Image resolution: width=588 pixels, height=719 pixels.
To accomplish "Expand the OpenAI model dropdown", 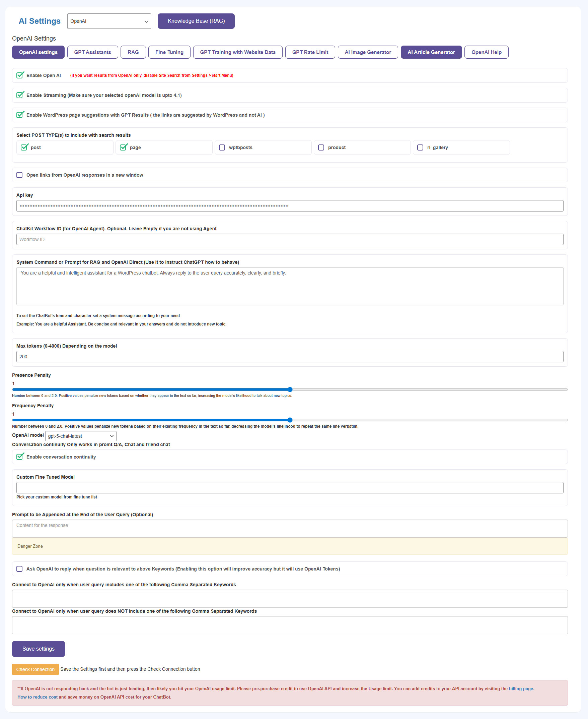I will [x=81, y=436].
